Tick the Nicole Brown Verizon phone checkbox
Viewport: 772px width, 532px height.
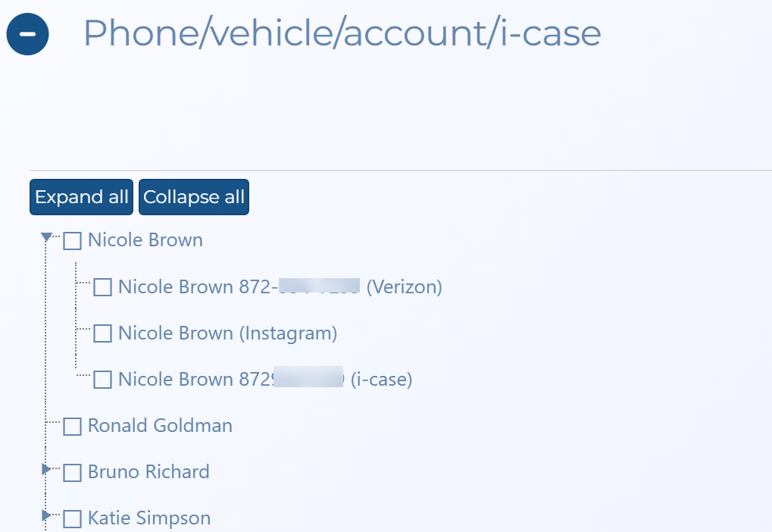(x=102, y=288)
